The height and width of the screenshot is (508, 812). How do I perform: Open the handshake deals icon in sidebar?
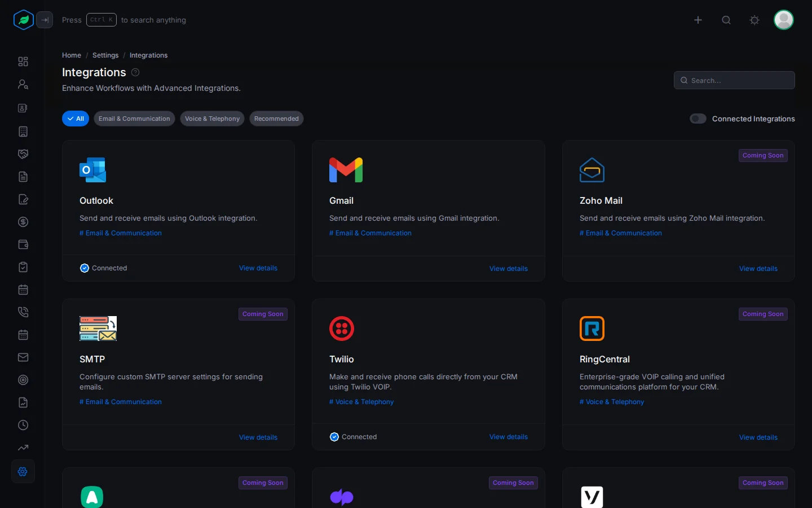(23, 154)
